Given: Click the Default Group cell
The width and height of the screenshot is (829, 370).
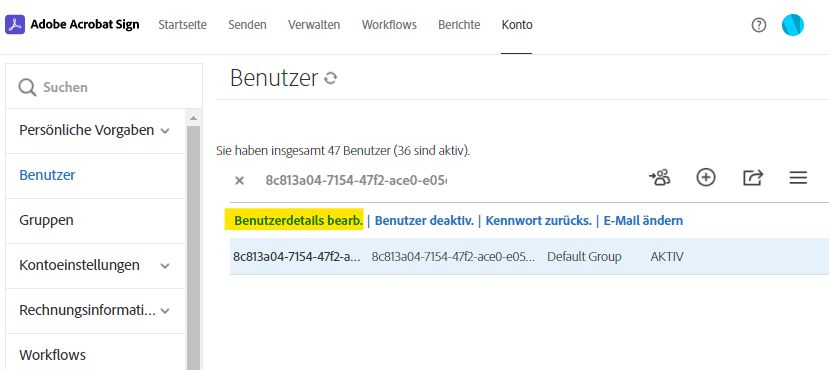Looking at the screenshot, I should 584,257.
